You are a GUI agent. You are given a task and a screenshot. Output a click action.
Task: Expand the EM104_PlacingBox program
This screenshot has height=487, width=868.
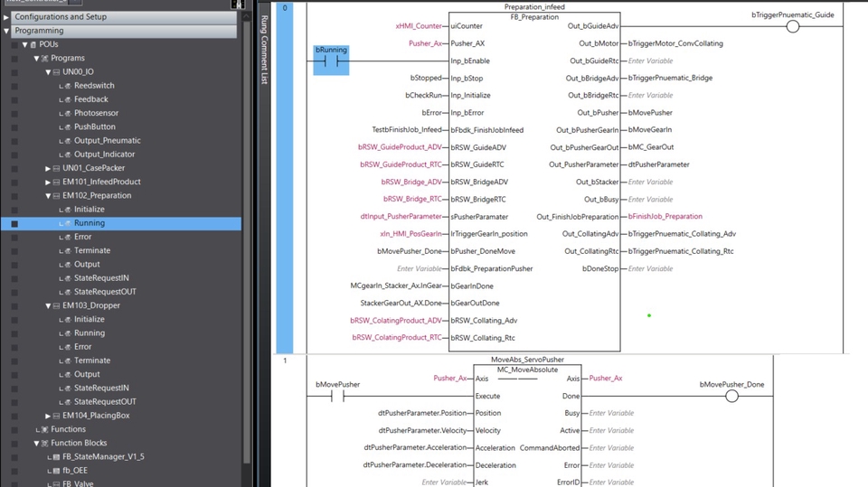click(x=48, y=416)
